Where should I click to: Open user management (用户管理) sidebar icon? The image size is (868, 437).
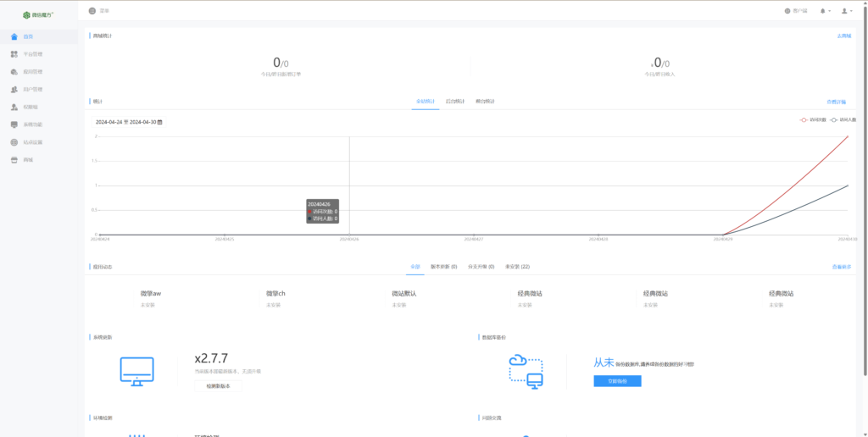(14, 89)
